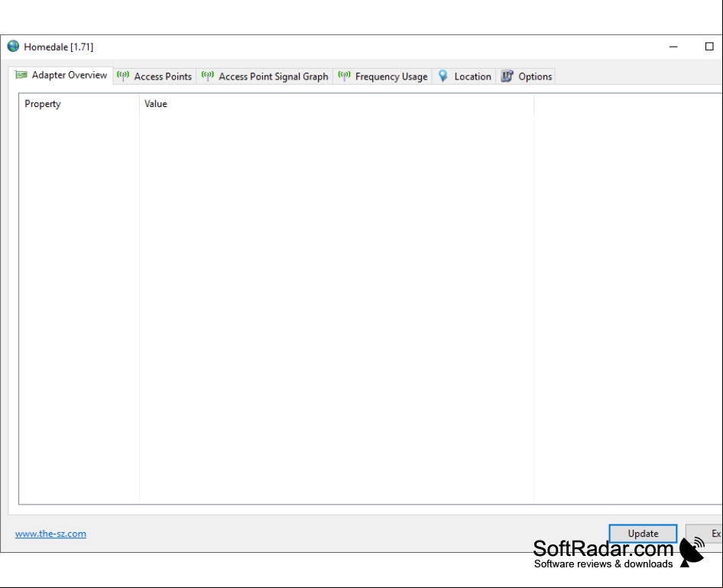Screen dimensions: 723x588
Task: Click the Update button
Action: click(643, 534)
